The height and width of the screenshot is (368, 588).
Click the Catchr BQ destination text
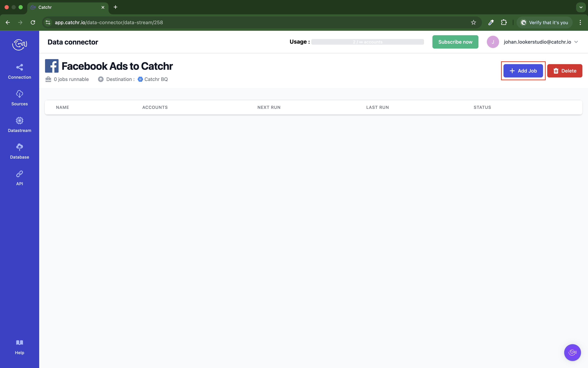(156, 79)
